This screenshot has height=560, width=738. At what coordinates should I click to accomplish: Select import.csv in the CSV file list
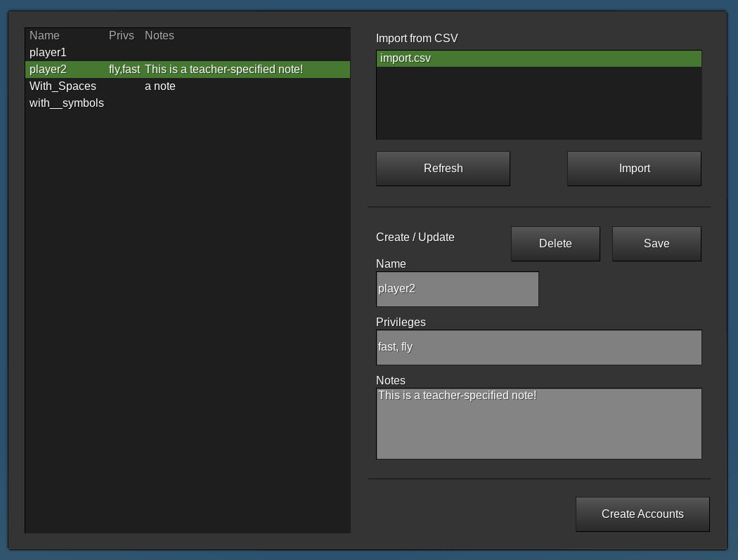click(x=406, y=58)
